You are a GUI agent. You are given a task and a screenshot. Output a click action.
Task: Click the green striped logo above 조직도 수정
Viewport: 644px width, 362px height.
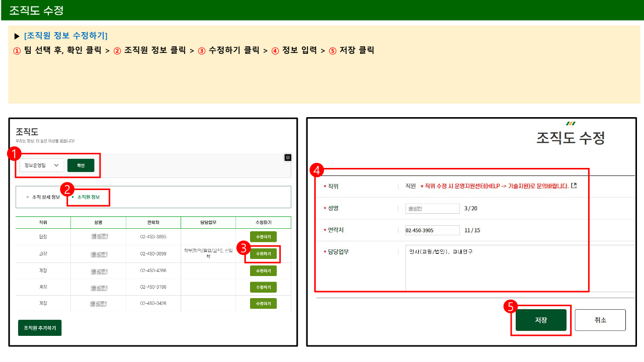point(571,123)
